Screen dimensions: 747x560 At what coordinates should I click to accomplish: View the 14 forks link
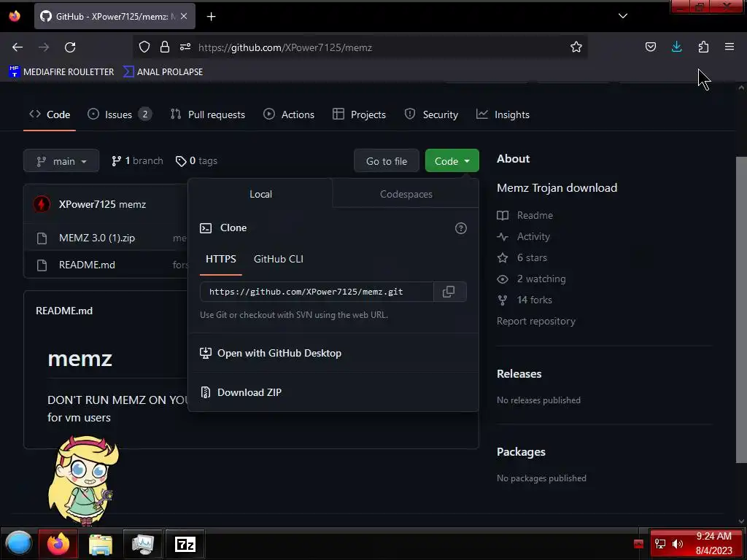524,300
